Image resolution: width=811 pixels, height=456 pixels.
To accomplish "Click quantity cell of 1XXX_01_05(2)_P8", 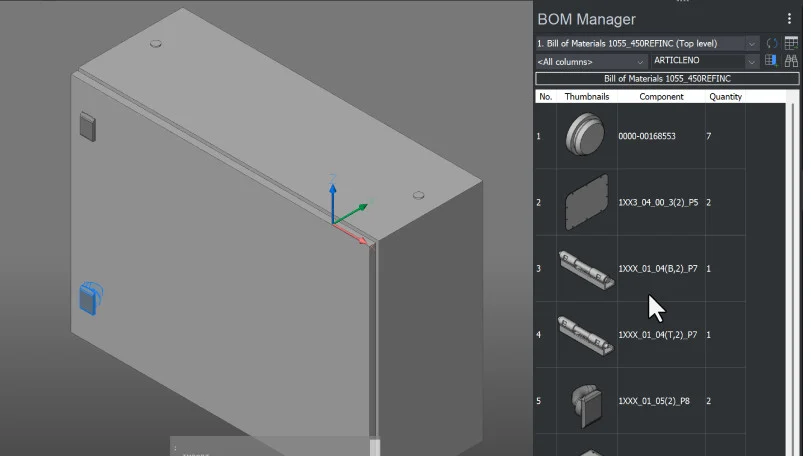I will (x=725, y=401).
